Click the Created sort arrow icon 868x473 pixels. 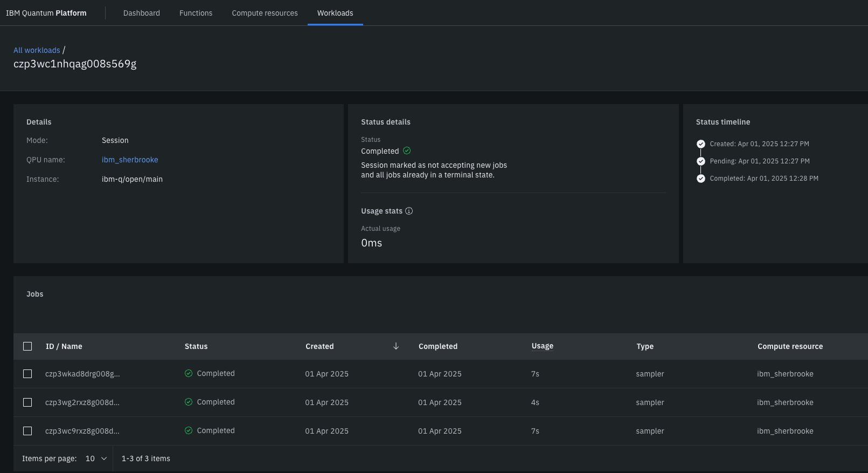(396, 346)
